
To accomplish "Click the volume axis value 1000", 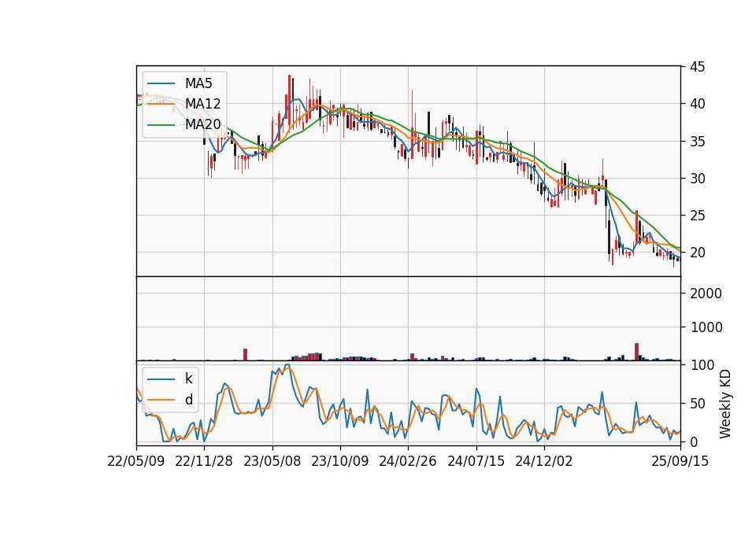I will pyautogui.click(x=706, y=327).
